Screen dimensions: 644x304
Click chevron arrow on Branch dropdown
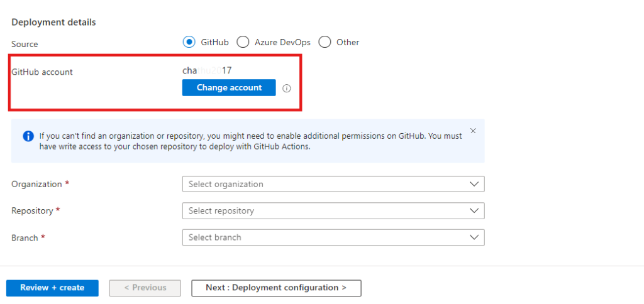tap(474, 237)
